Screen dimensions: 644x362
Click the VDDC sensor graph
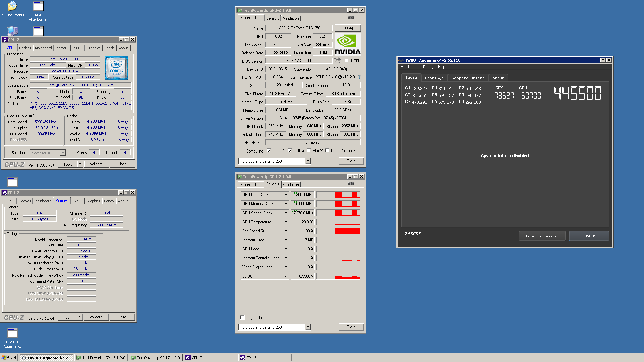coord(338,276)
